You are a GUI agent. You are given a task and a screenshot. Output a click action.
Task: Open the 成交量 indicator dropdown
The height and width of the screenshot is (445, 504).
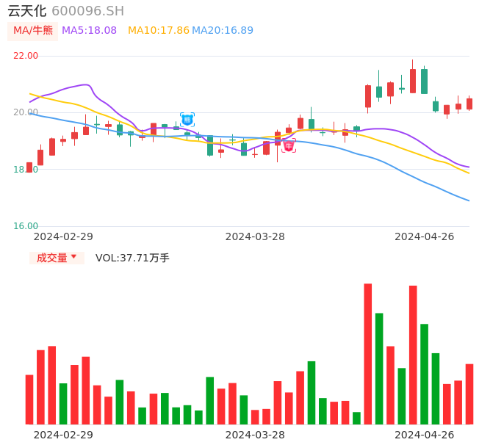pos(57,258)
